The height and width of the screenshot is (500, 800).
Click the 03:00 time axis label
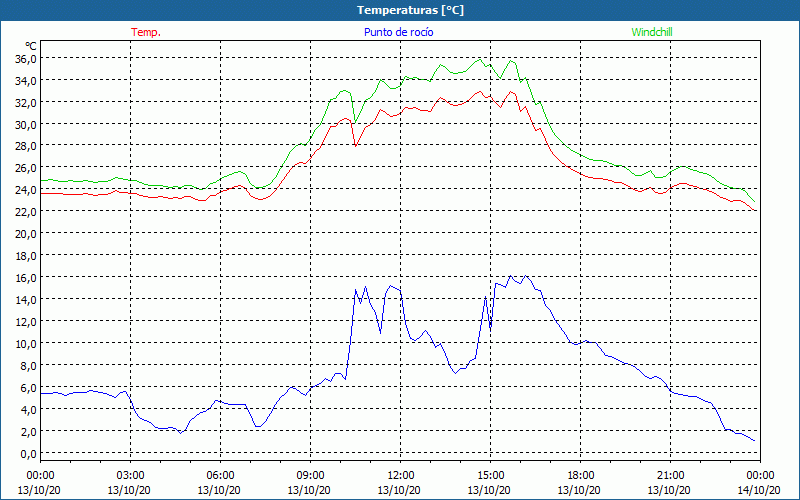point(130,476)
